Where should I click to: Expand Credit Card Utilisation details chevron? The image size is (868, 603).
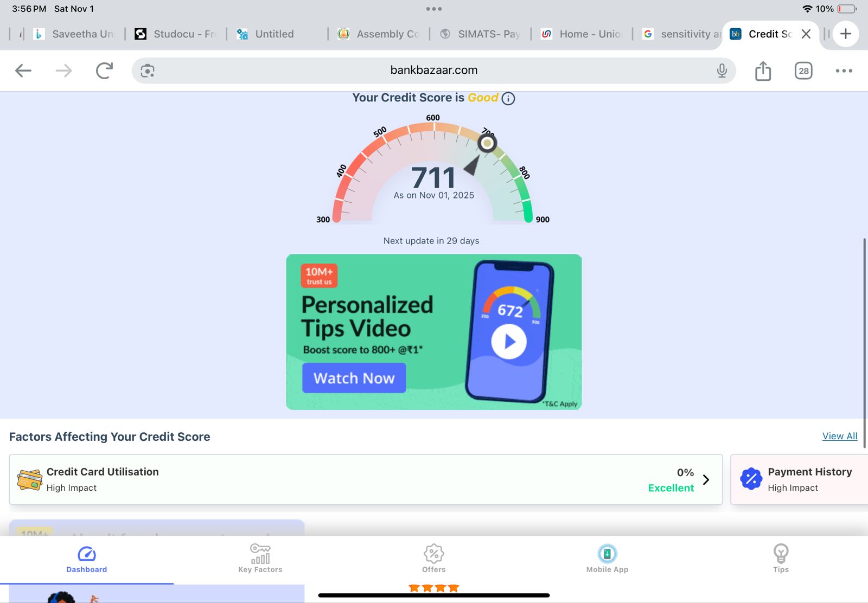tap(706, 480)
